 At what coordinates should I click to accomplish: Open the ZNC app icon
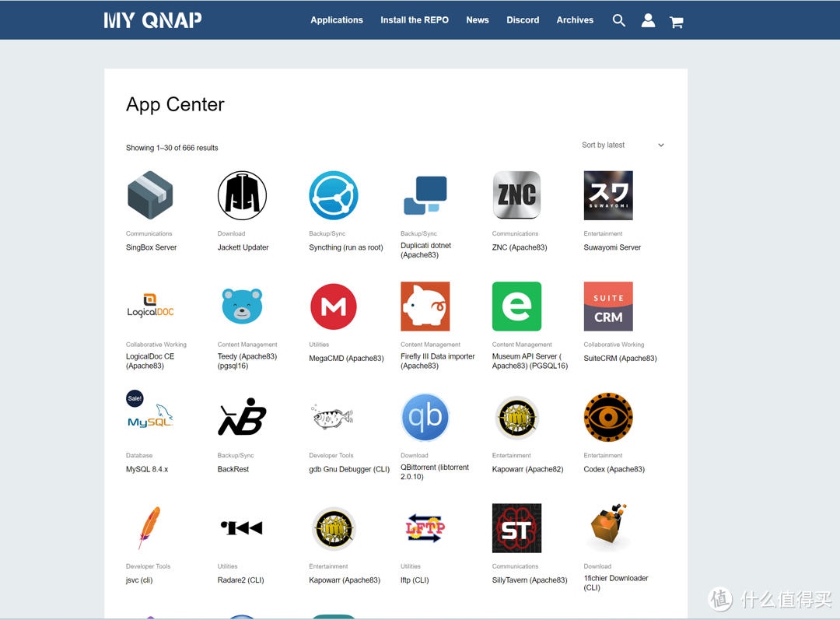tap(517, 195)
